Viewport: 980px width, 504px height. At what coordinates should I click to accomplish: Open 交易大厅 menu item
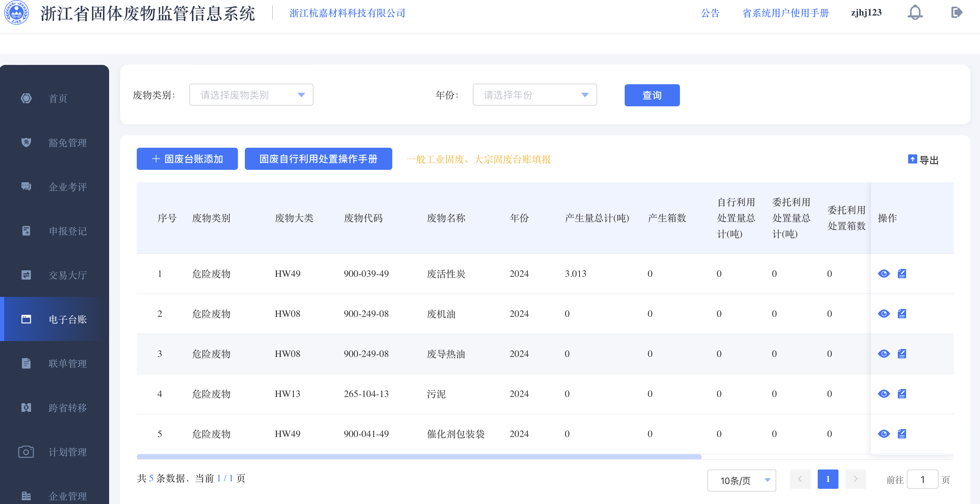[x=68, y=275]
